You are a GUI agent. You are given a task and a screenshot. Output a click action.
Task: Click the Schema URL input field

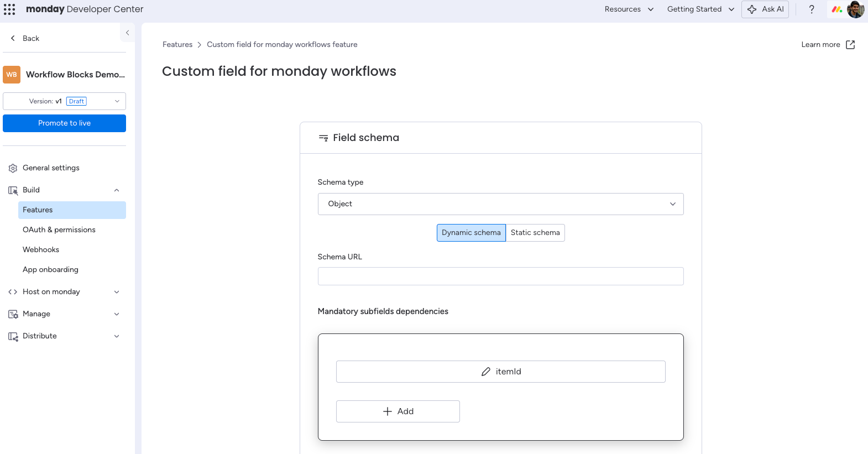coord(500,276)
